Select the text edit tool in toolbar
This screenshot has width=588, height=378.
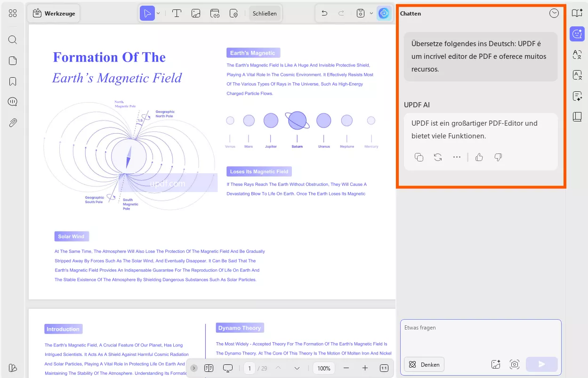(177, 13)
